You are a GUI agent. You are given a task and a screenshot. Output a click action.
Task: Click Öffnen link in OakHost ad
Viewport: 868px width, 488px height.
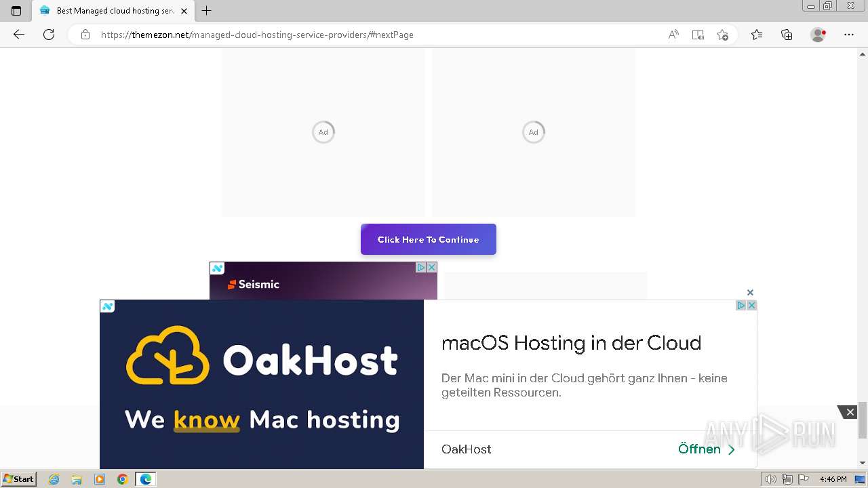[707, 449]
